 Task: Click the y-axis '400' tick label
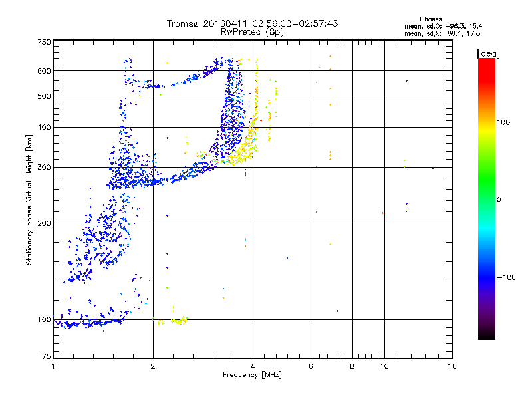[x=44, y=128]
